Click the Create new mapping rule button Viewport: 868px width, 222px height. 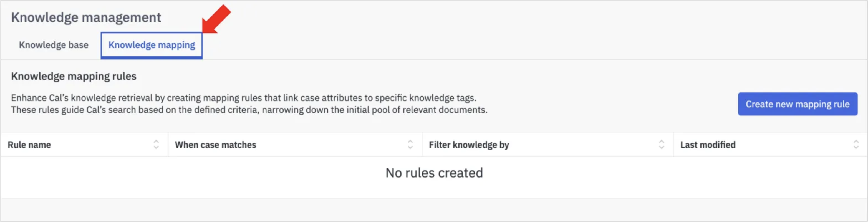click(797, 104)
